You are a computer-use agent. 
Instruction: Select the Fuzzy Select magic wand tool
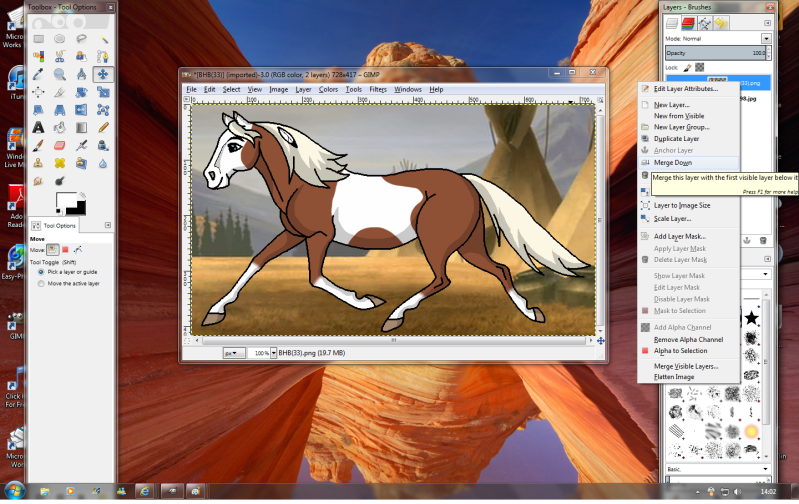coord(103,39)
